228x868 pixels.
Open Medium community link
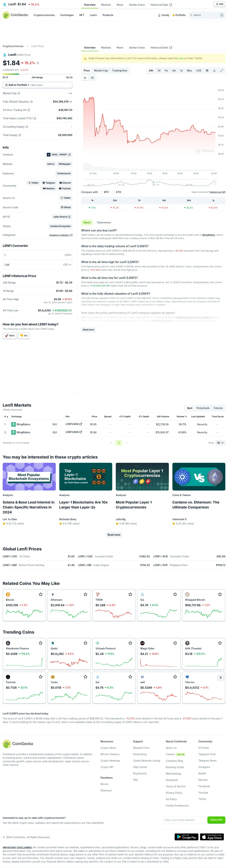point(49,189)
